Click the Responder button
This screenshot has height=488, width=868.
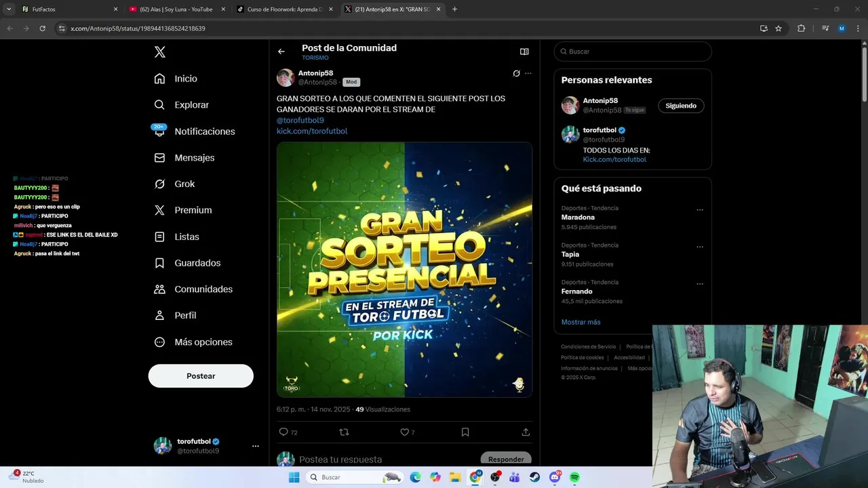pyautogui.click(x=506, y=459)
